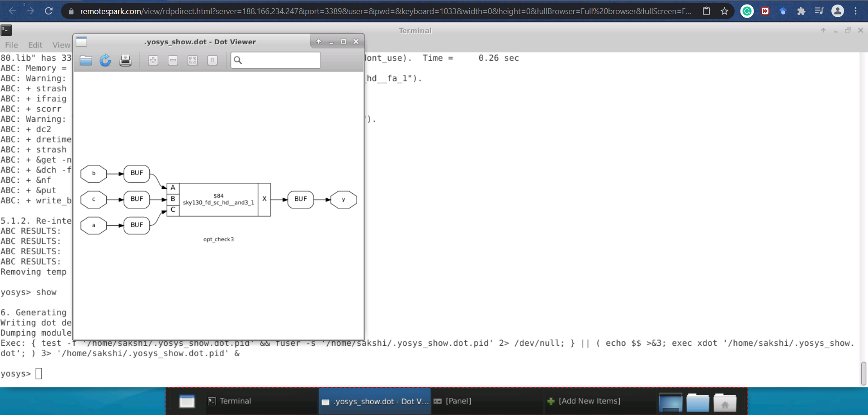Reload the yosys_show.dot graph

coord(105,60)
